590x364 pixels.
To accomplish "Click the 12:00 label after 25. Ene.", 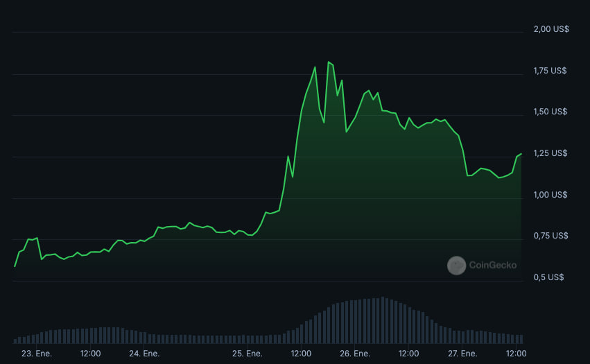I will pos(301,354).
